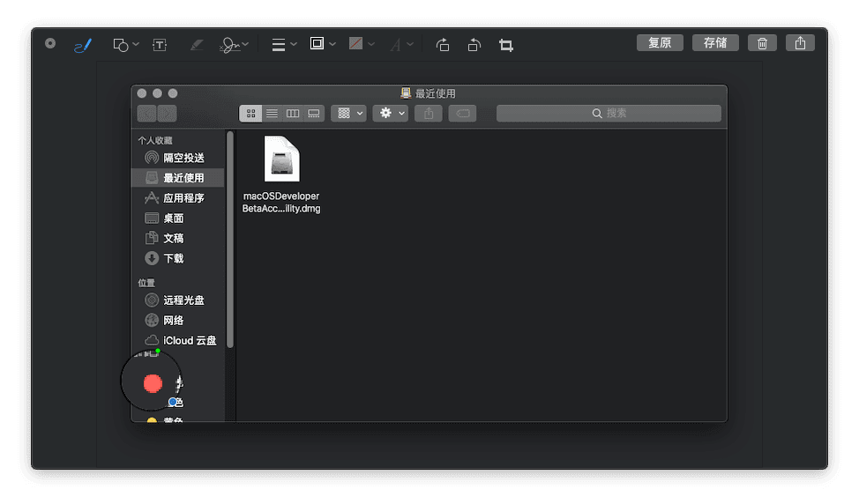
Task: Expand the Signature tool dropdown
Action: (235, 45)
